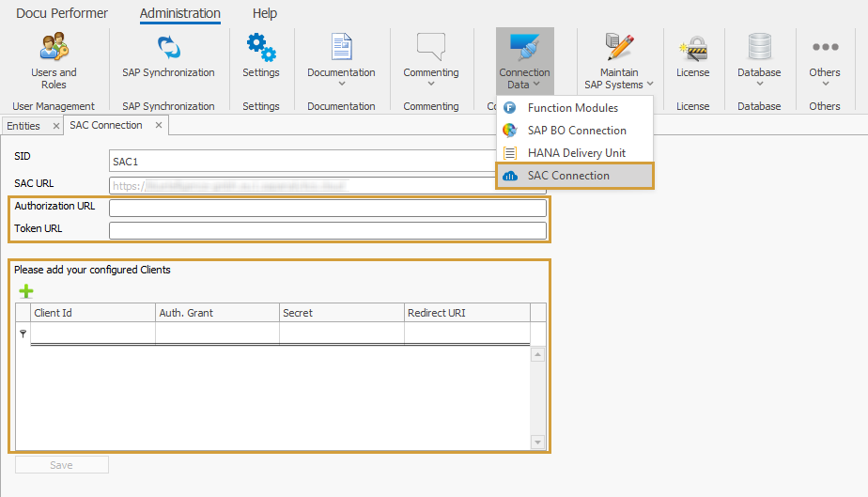
Task: Choose SAP BO Connection entry
Action: (576, 131)
